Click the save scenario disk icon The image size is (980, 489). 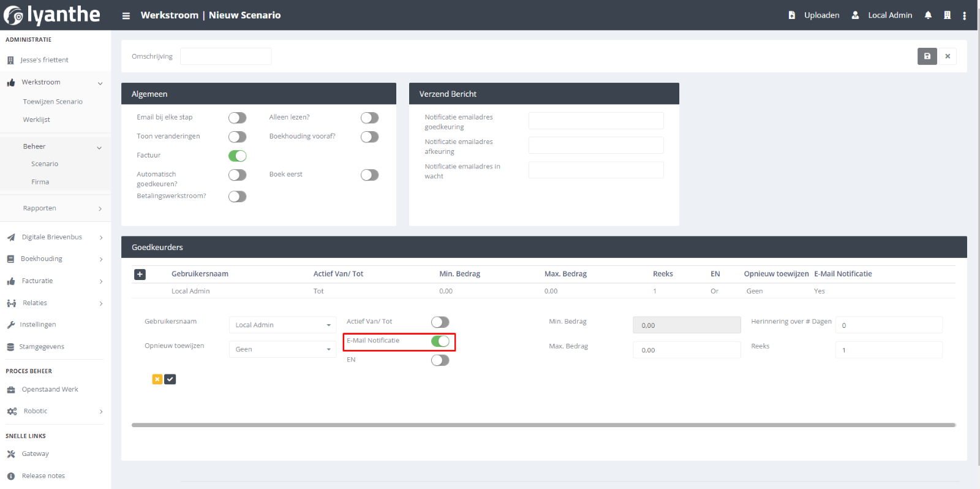click(927, 56)
